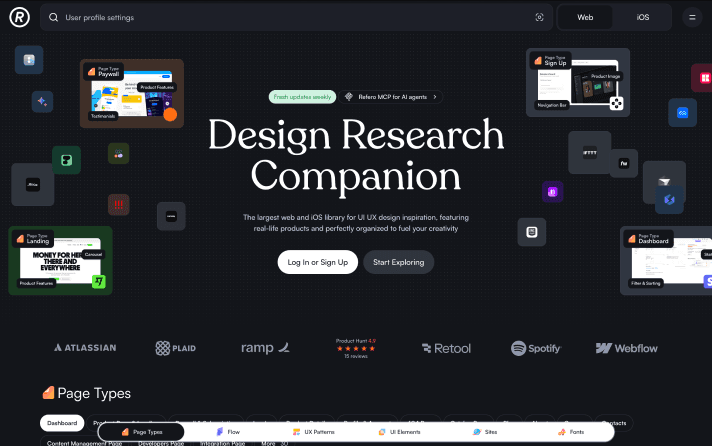
Task: Click the MCP diamond icon in the announcement pill
Action: point(349,97)
